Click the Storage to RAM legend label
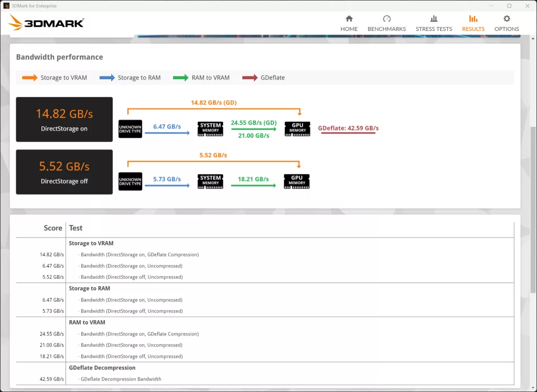The width and height of the screenshot is (537, 392). pos(139,78)
